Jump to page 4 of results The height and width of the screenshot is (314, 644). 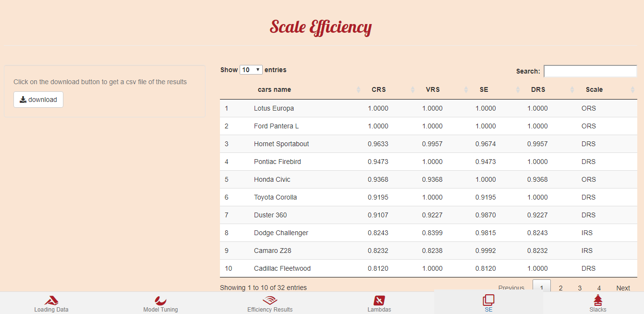599,288
